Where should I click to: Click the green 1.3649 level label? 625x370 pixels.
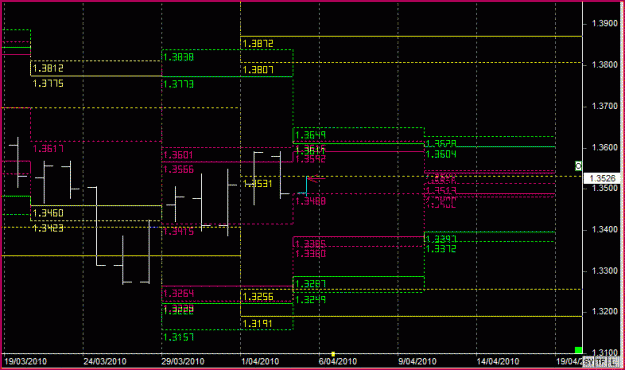pos(311,135)
